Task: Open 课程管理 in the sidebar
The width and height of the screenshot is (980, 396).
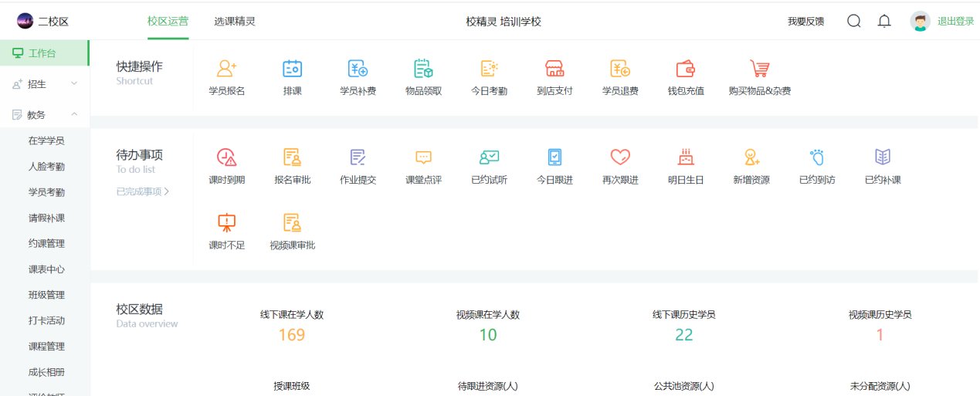Action: [46, 347]
